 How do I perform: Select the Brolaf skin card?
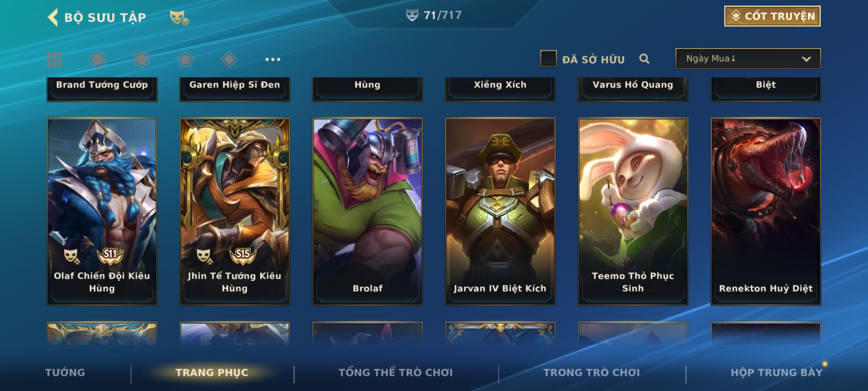coord(367,211)
